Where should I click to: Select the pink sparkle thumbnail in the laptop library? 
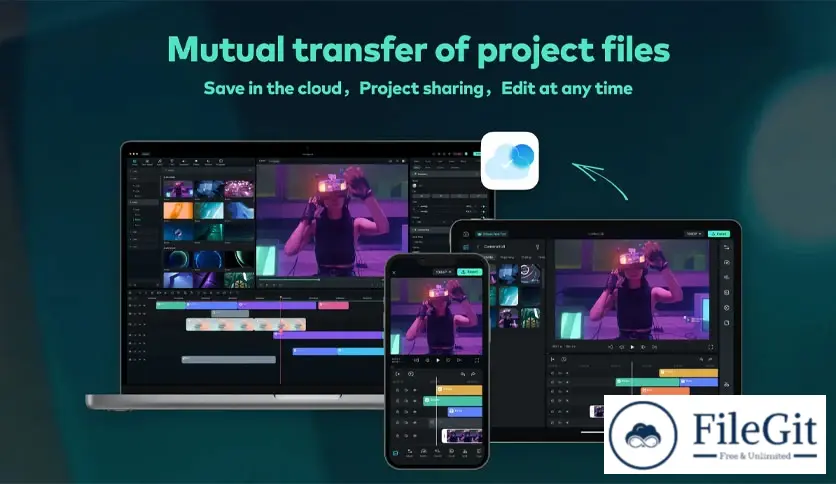click(239, 189)
